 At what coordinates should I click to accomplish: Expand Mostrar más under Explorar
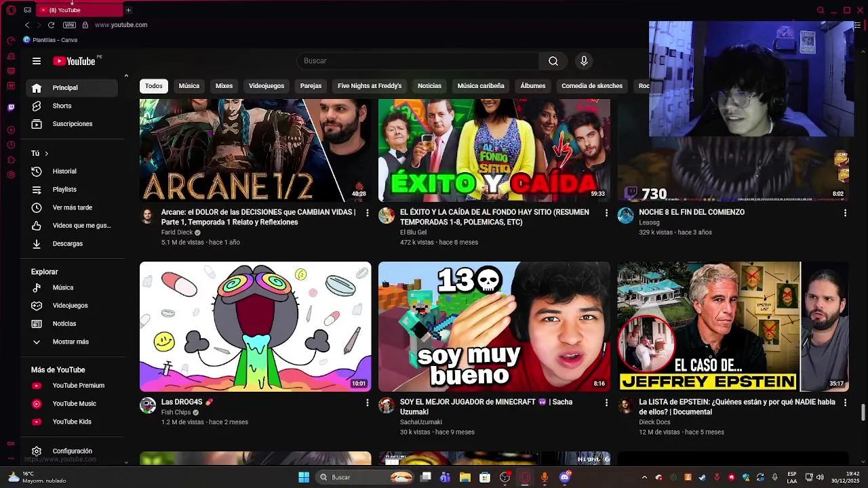tap(73, 342)
